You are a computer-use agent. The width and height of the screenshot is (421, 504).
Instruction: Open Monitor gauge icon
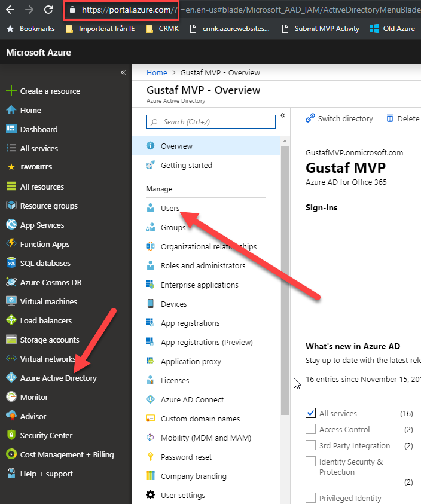[11, 396]
